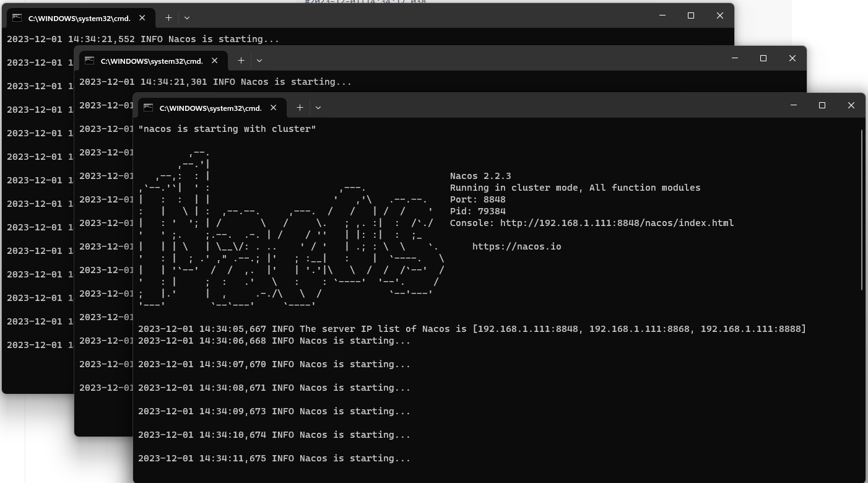Open the Nacos console URL in the terminal
Viewport: 868px width, 483px height.
tap(617, 223)
